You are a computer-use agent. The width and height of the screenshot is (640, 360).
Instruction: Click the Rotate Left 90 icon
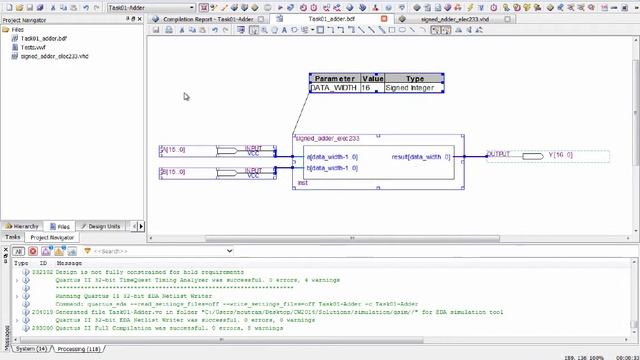coord(479,30)
